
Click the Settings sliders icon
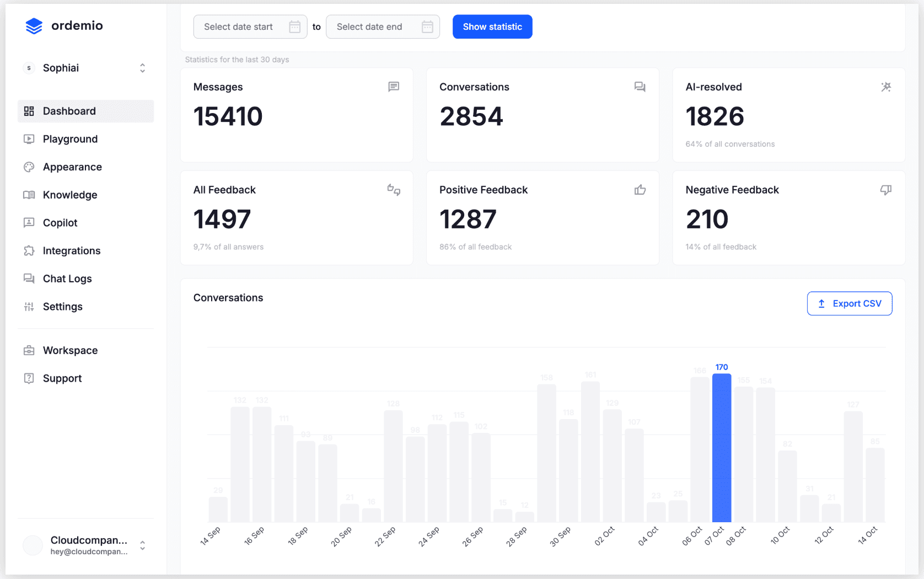[x=29, y=307]
